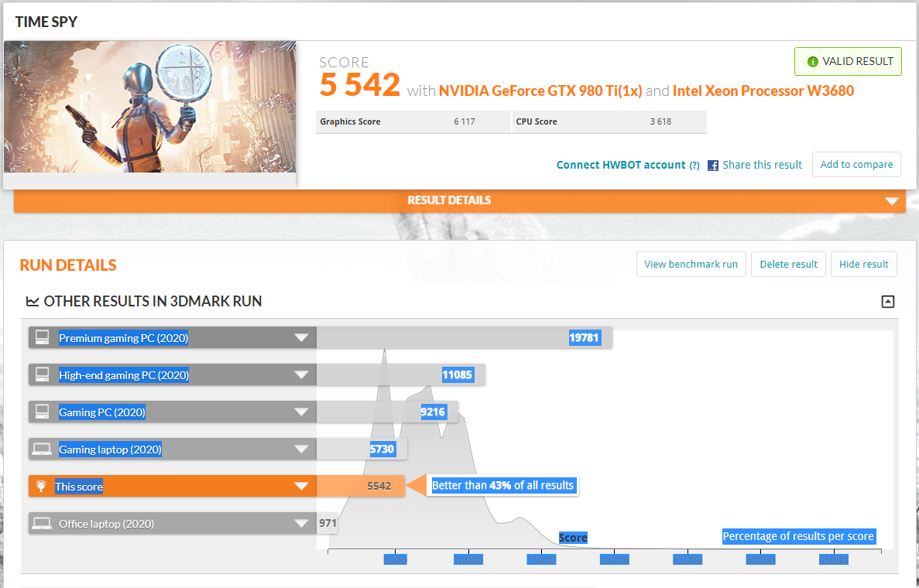Screen dimensions: 919x588
Task: Click the Office laptop score 971
Action: tap(328, 523)
